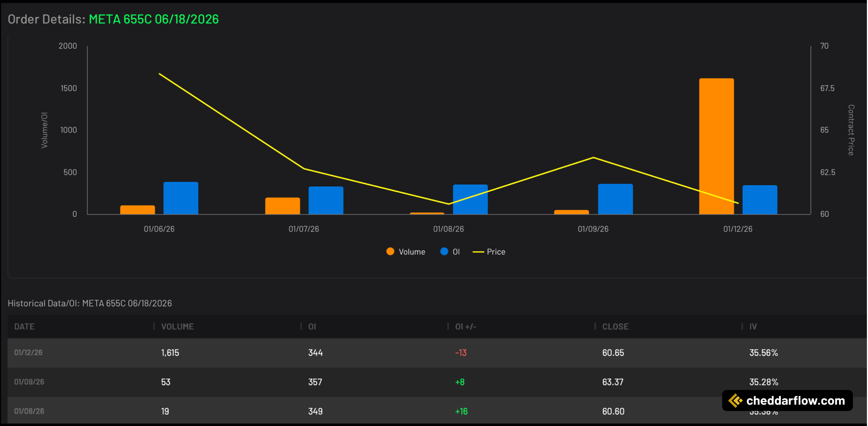Select the 01/08/26 date cell in the table
The height and width of the screenshot is (426, 868).
pyautogui.click(x=29, y=411)
